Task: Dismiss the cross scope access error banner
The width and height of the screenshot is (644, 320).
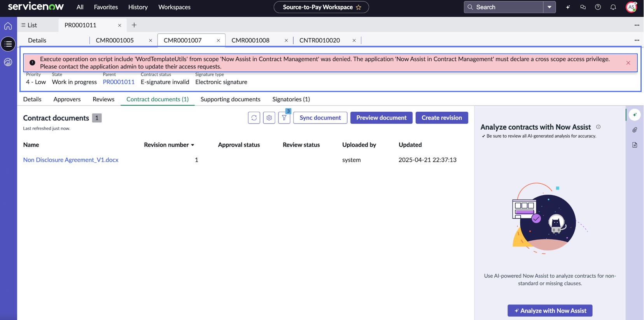Action: (x=628, y=63)
